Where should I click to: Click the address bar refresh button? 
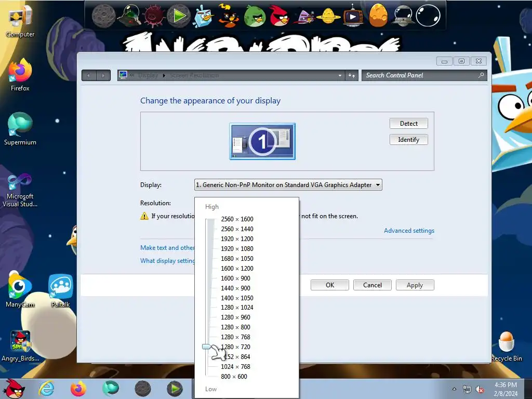352,75
